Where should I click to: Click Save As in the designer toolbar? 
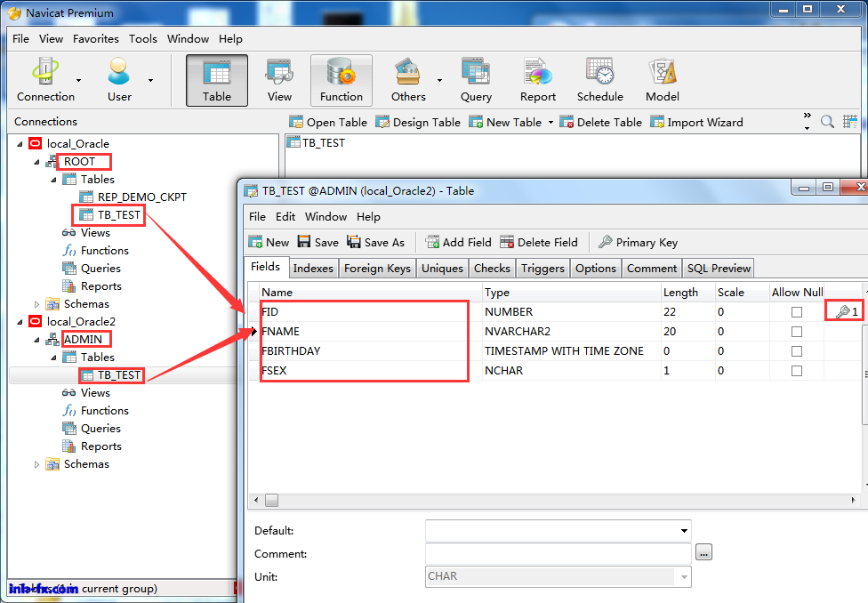pyautogui.click(x=376, y=243)
